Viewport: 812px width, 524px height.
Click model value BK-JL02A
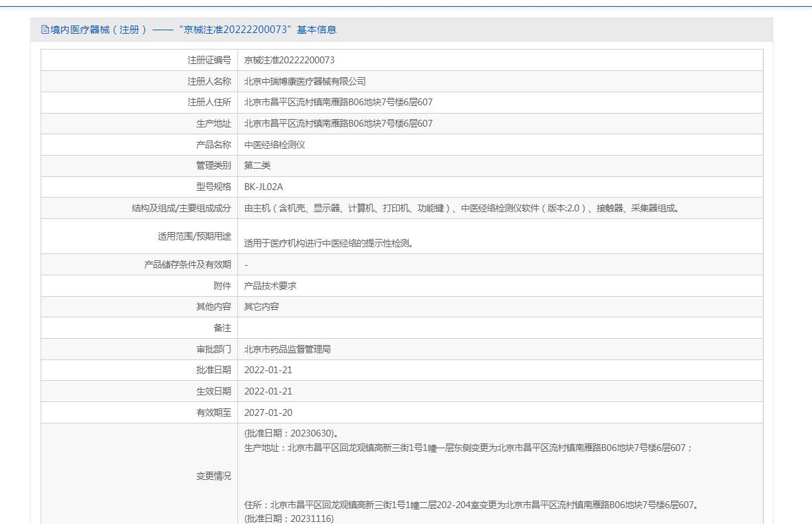pos(264,187)
